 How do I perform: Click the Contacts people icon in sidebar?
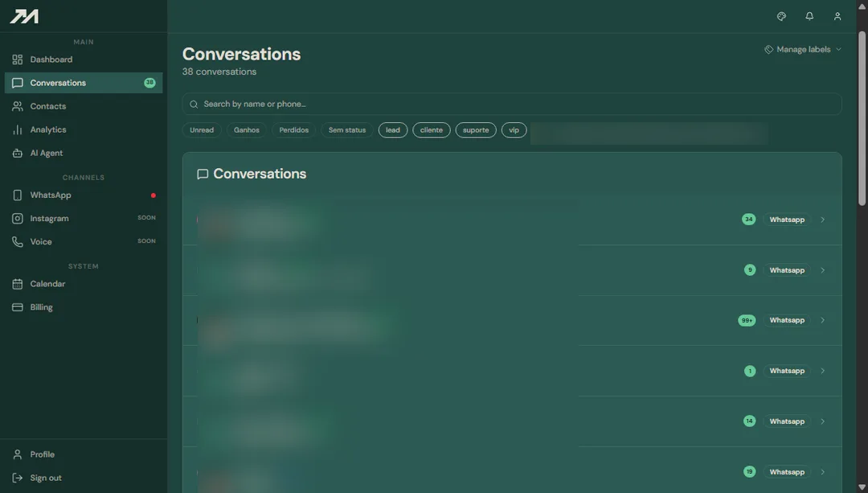coord(17,106)
